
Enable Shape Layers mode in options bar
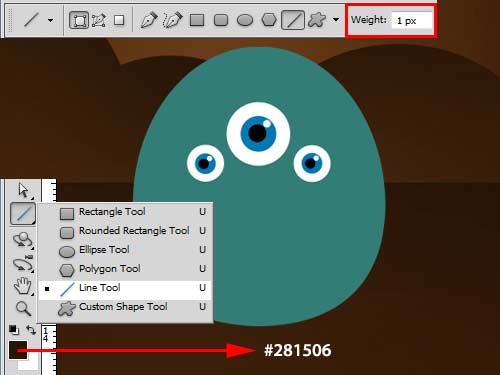[79, 20]
